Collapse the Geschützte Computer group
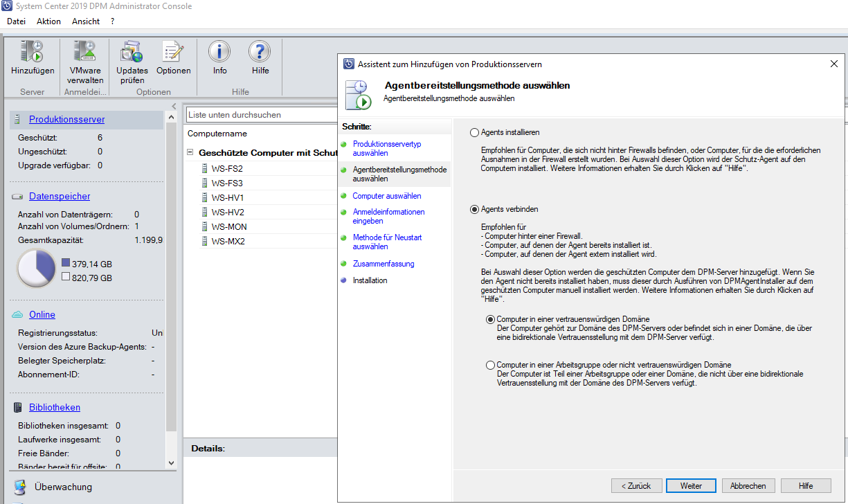 click(x=190, y=152)
